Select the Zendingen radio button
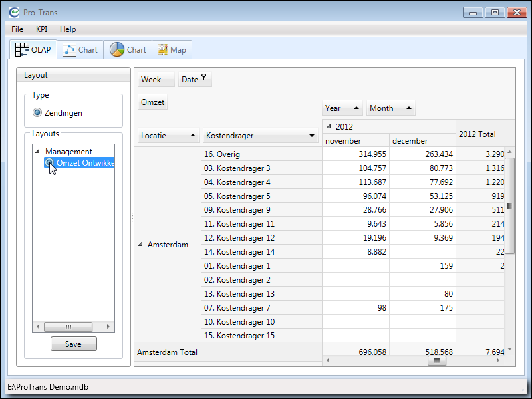 tap(37, 113)
